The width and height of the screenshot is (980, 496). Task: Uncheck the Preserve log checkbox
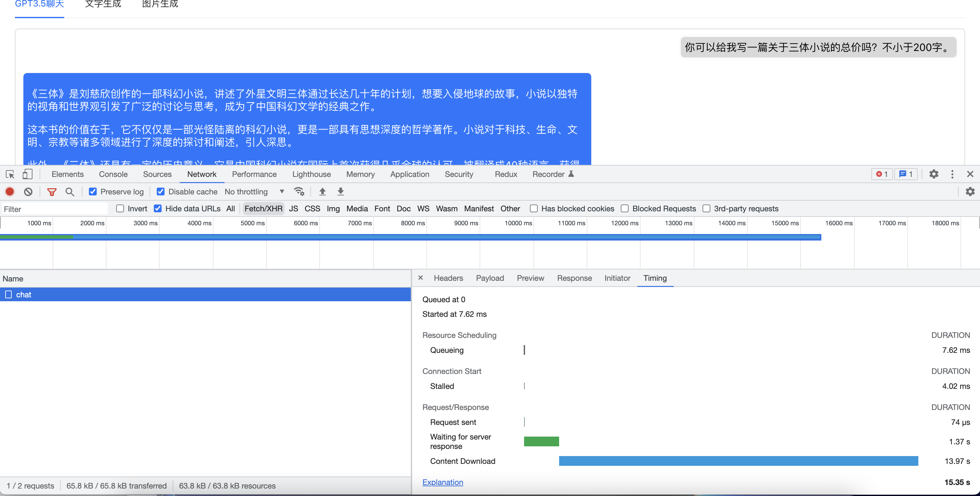coord(93,192)
